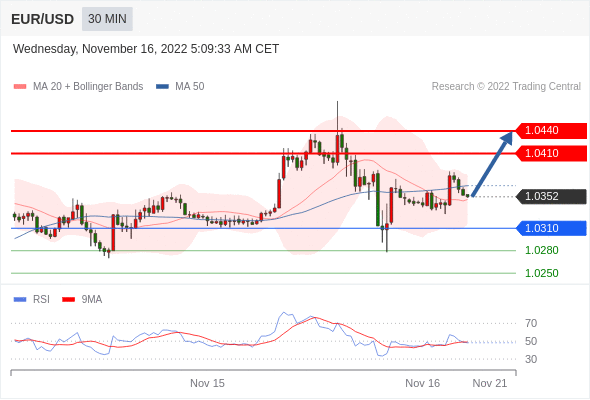The height and width of the screenshot is (400, 590).
Task: Click the 1.0410 resistance price tag
Action: [x=550, y=154]
